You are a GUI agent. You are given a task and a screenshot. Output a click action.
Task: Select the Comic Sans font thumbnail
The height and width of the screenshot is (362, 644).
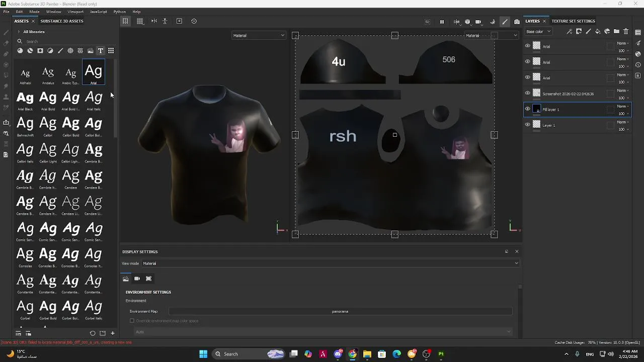click(25, 231)
